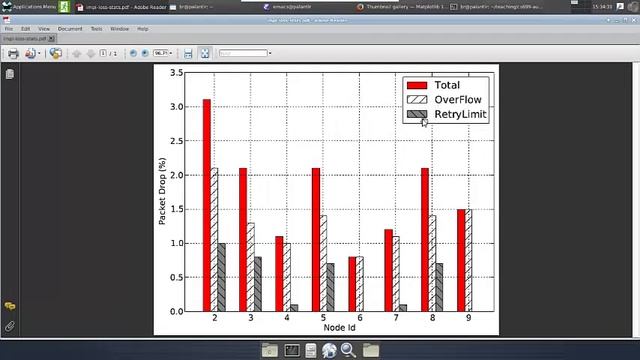Click the gray RetryLimit bar for node 8

pyautogui.click(x=439, y=287)
